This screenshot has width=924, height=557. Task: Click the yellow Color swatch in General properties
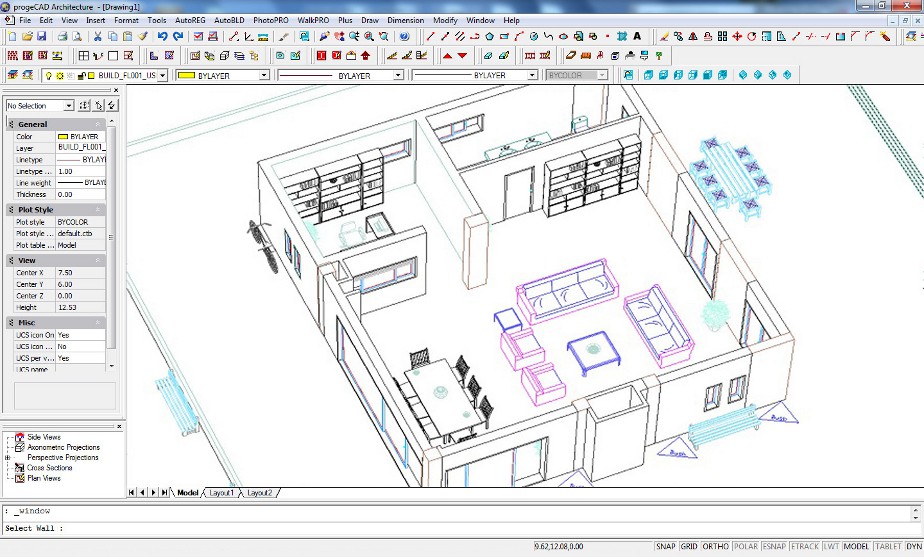[x=62, y=136]
